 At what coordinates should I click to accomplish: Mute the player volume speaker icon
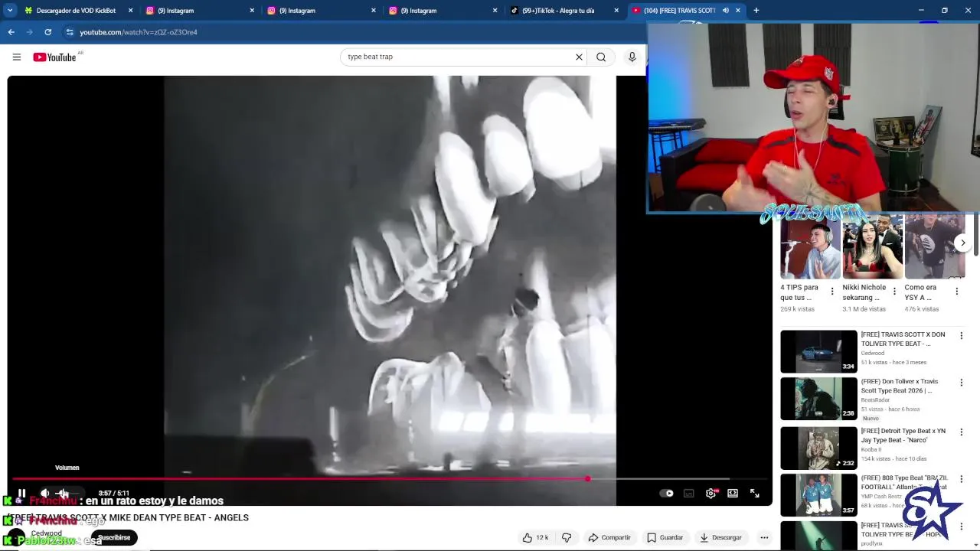pos(44,494)
